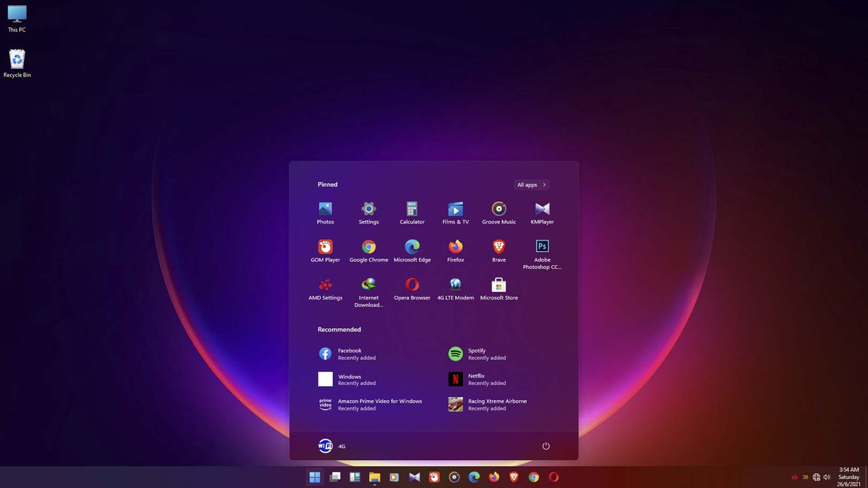Open Adobe Photoshop CC pinned app
Screen dimensions: 868x488
pos(542,254)
